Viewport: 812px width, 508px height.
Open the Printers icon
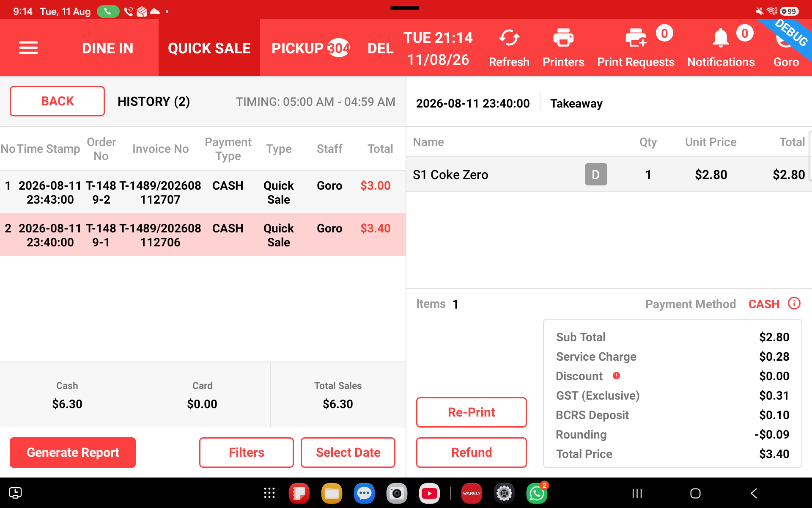coord(563,38)
